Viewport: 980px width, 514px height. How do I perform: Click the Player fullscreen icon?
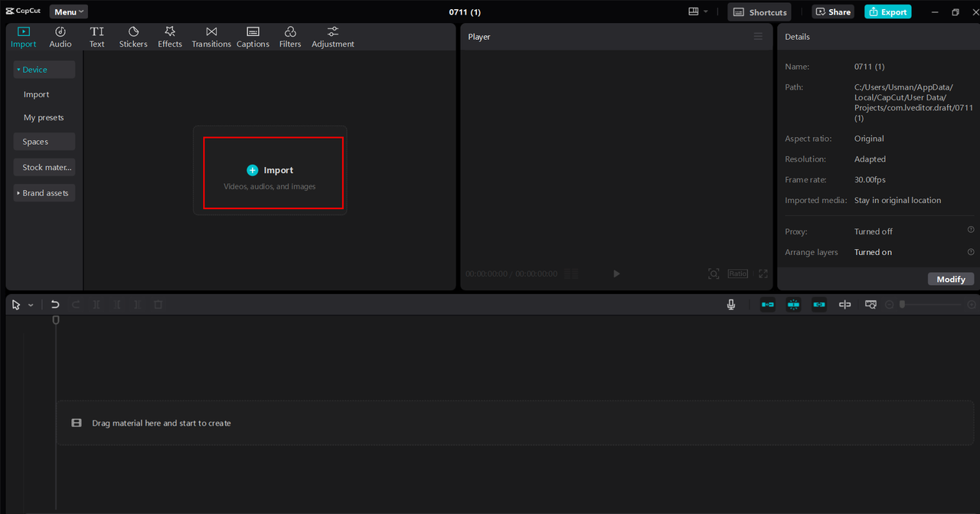coord(763,273)
